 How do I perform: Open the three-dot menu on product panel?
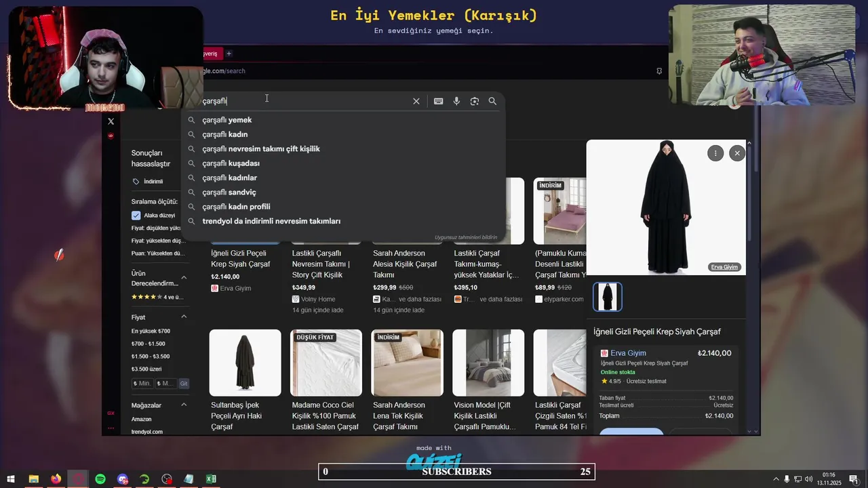(x=715, y=153)
